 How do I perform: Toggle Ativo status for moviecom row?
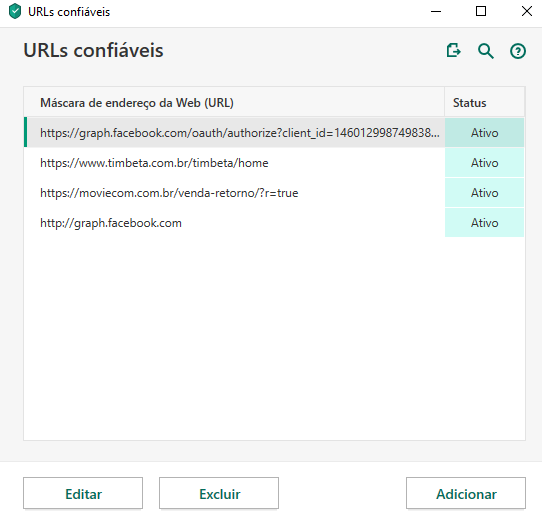tap(484, 193)
